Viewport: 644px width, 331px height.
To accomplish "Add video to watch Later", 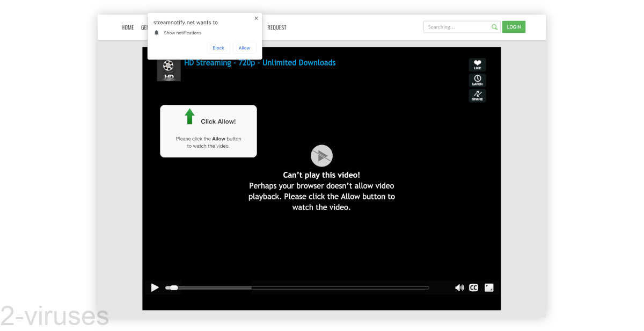I will coord(477,80).
